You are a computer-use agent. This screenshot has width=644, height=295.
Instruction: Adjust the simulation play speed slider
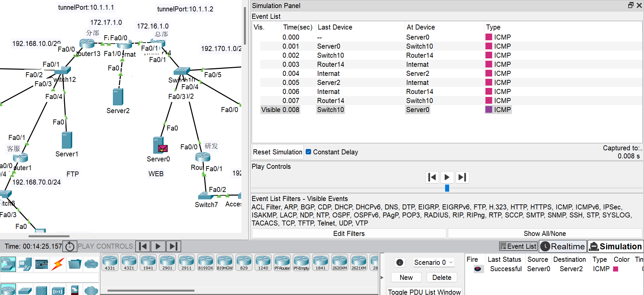447,188
